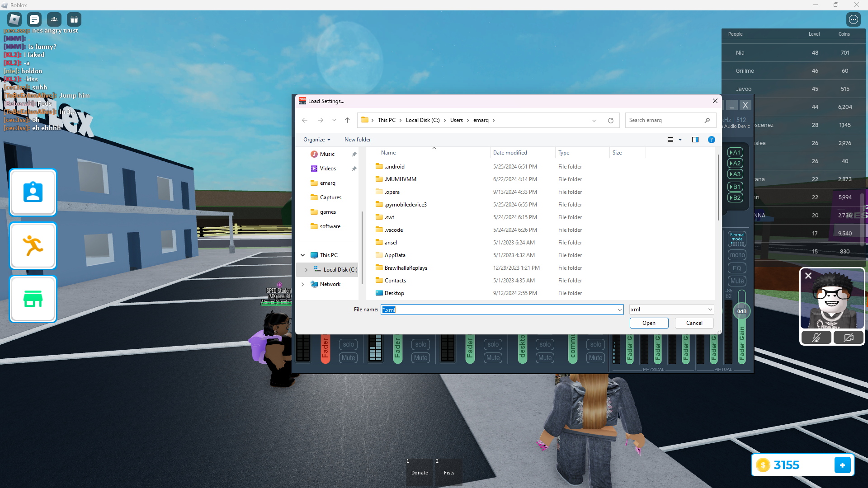Go back in the Load Settings dialog
Viewport: 868px width, 488px height.
305,120
